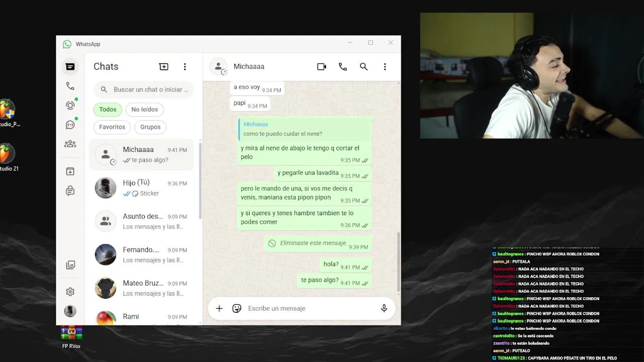Maximize the WhatsApp window
Image resolution: width=644 pixels, height=362 pixels.
click(x=370, y=43)
